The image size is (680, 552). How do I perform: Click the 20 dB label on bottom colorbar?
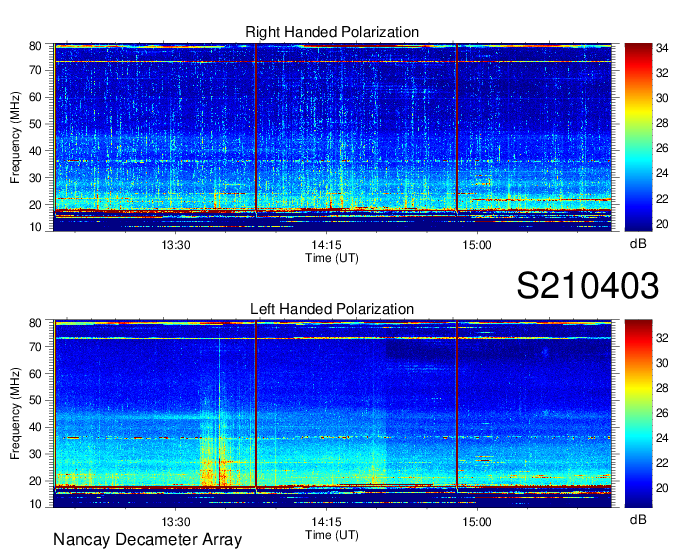(x=662, y=488)
